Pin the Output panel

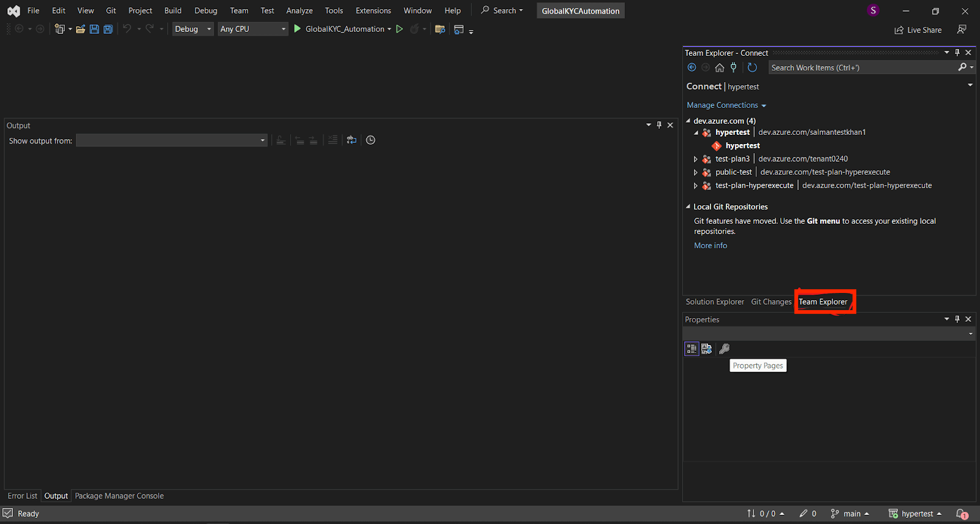(x=659, y=125)
